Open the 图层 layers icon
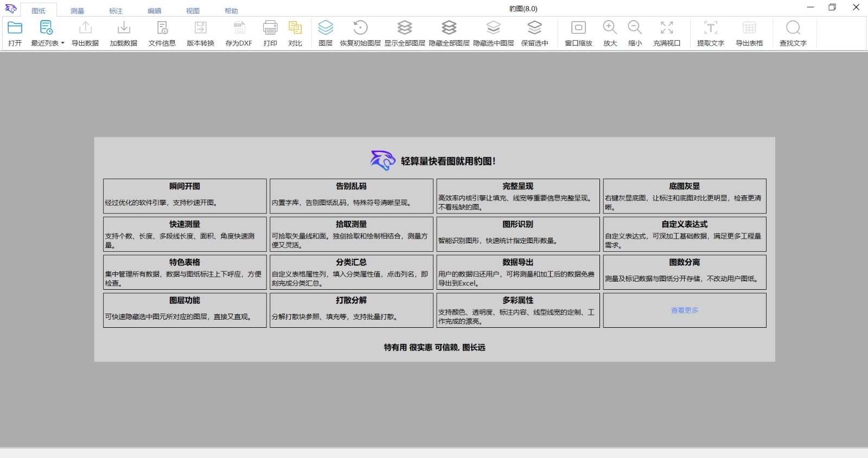Image resolution: width=868 pixels, height=458 pixels. (x=325, y=28)
